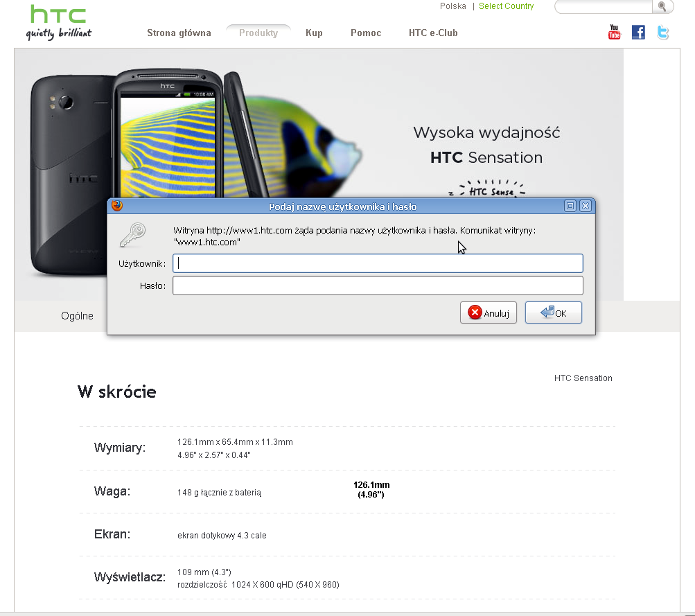695x616 pixels.
Task: Open the HTC YouTube channel icon
Action: (614, 32)
